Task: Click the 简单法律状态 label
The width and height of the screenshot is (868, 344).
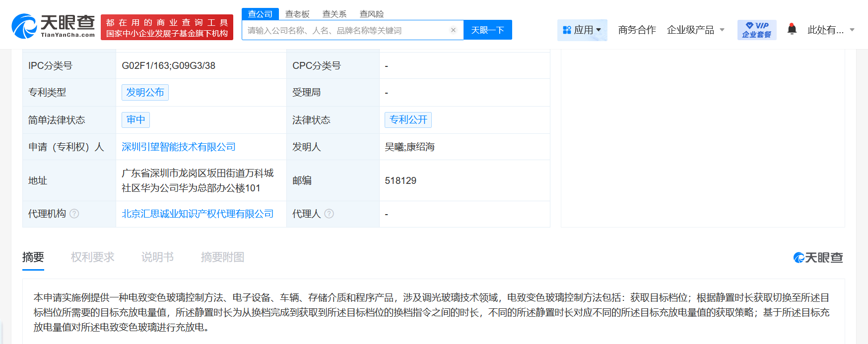Action: tap(57, 120)
